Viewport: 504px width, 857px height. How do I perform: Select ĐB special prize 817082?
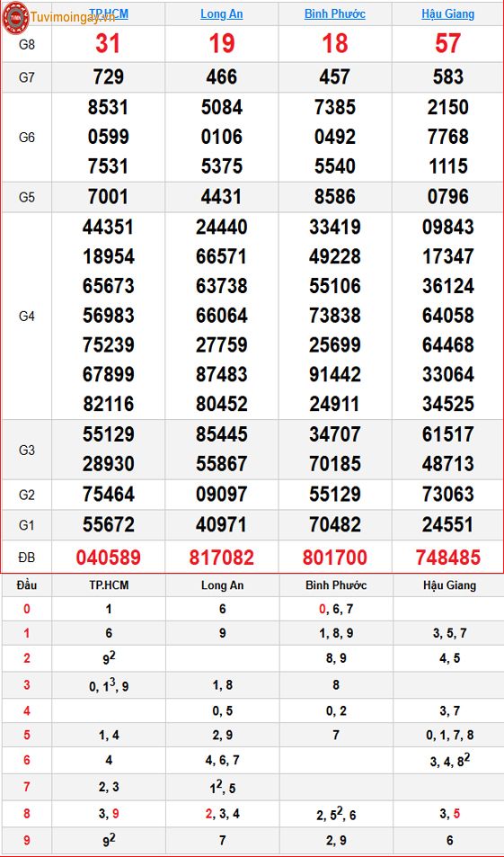[x=221, y=558]
